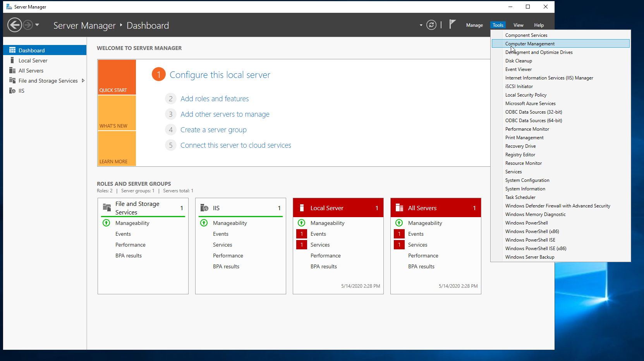Screen dimensions: 644x361
Task: Click red Events alert badge in Local Server tile
Action: point(302,234)
